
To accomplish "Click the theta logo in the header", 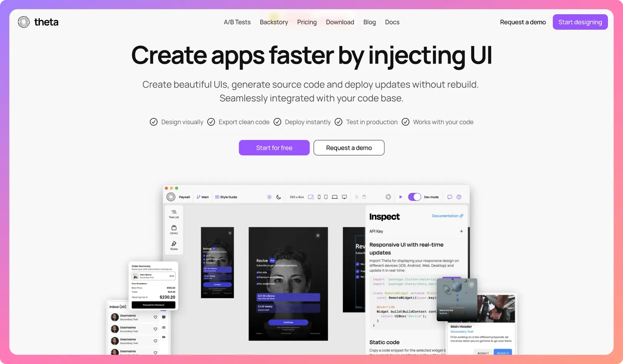I will [38, 22].
